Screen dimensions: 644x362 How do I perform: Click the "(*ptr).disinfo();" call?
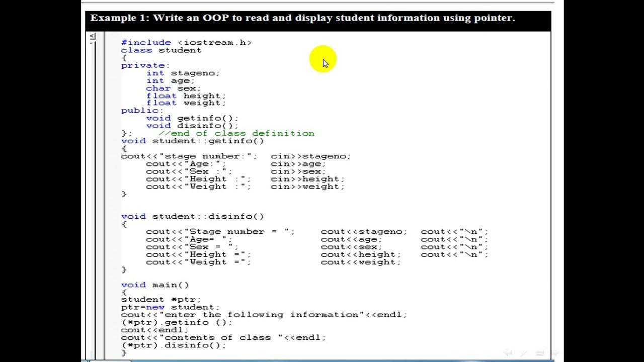click(174, 345)
